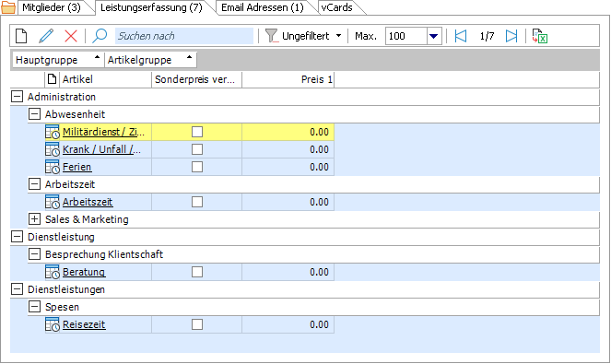Screen dimensions: 611x364
Task: Check Sonderpreis box for Krank / Unfall
Action: click(x=197, y=149)
